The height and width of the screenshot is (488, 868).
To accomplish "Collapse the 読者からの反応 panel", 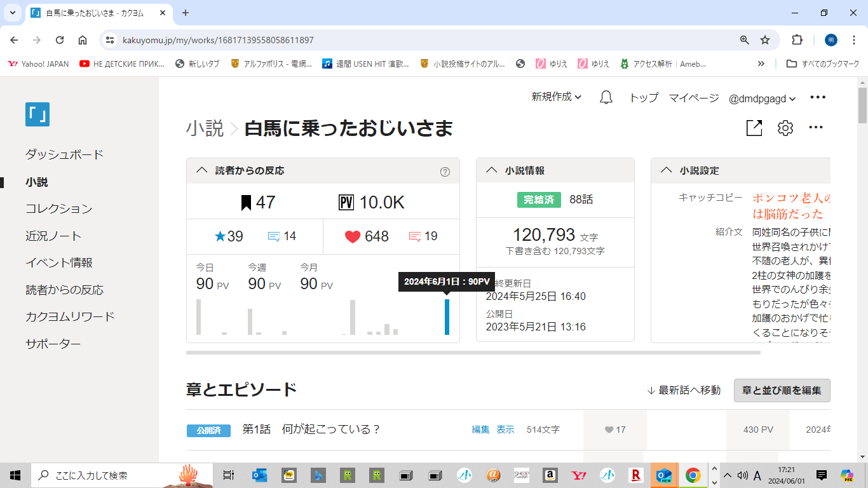I will tap(202, 170).
